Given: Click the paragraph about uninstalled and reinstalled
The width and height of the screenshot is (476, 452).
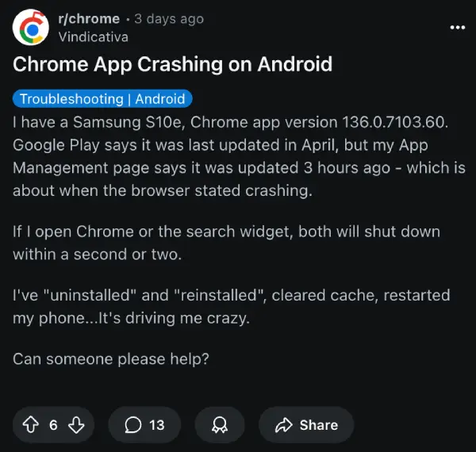Looking at the screenshot, I should click(232, 307).
